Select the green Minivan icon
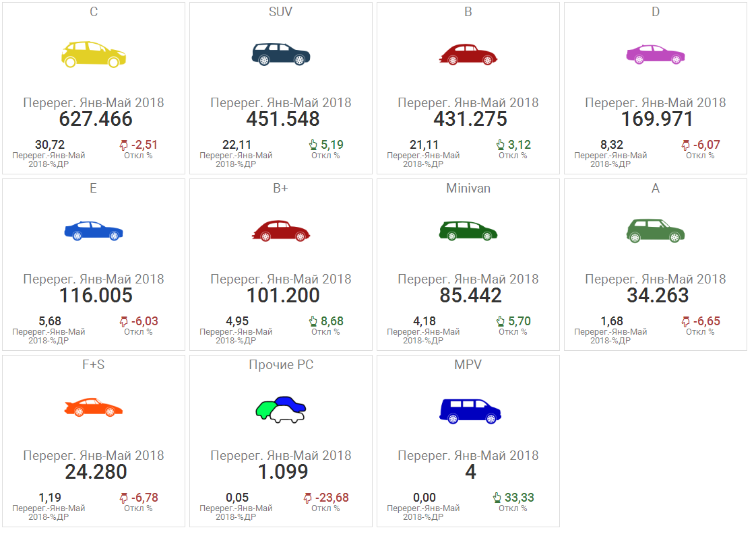The image size is (756, 534). (x=468, y=231)
